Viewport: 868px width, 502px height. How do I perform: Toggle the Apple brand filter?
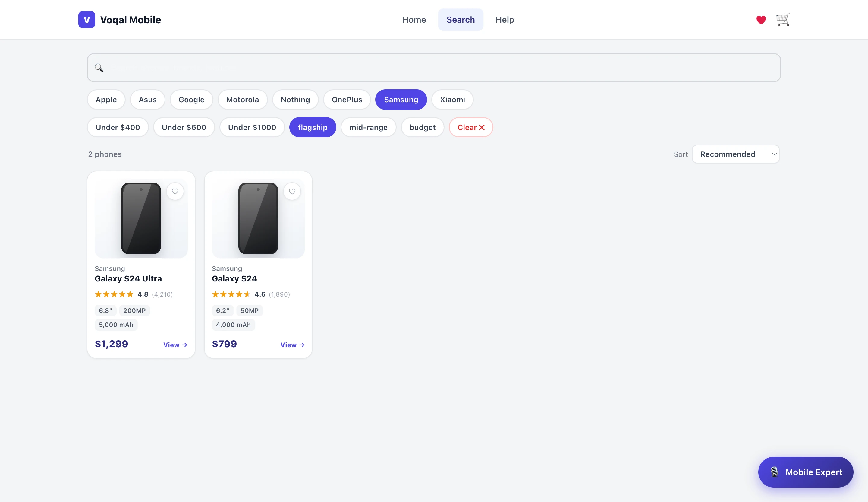(106, 100)
